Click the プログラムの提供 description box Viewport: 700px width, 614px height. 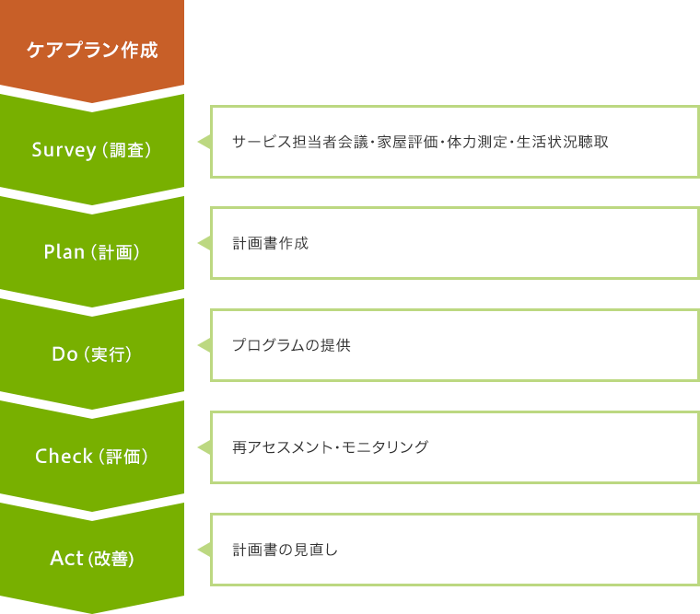pos(455,345)
